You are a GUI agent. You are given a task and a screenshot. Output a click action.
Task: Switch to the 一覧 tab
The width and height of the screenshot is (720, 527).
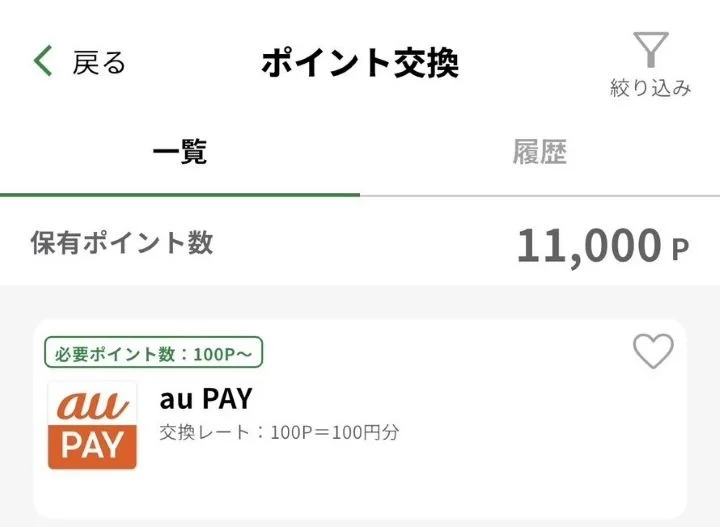tap(180, 152)
